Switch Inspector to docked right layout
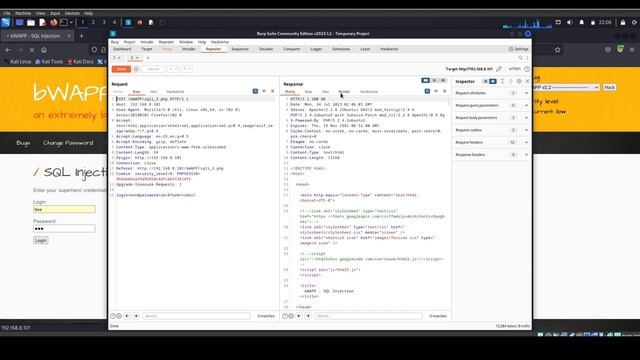Viewport: 640px width, 360px height. (493, 81)
